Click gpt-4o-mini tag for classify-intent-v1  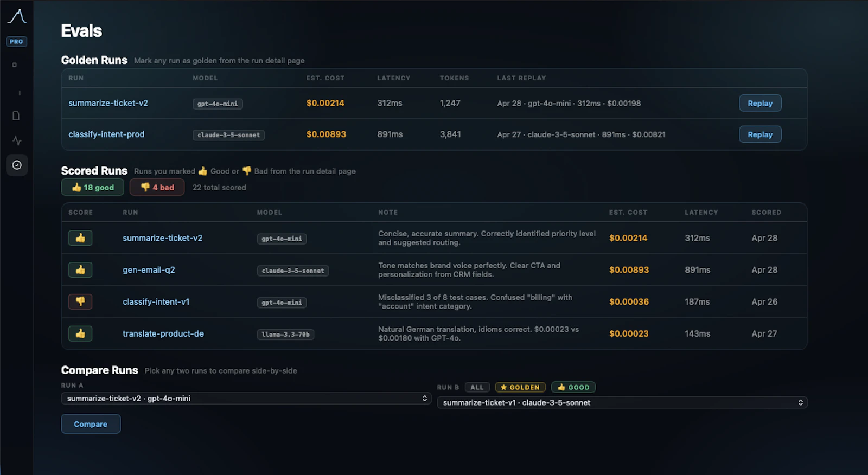[x=282, y=303]
